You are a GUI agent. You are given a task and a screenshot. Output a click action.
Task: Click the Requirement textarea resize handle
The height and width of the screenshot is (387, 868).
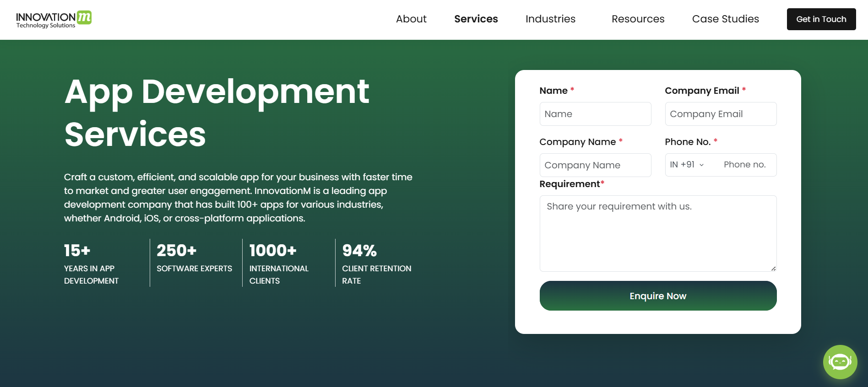[x=773, y=269]
